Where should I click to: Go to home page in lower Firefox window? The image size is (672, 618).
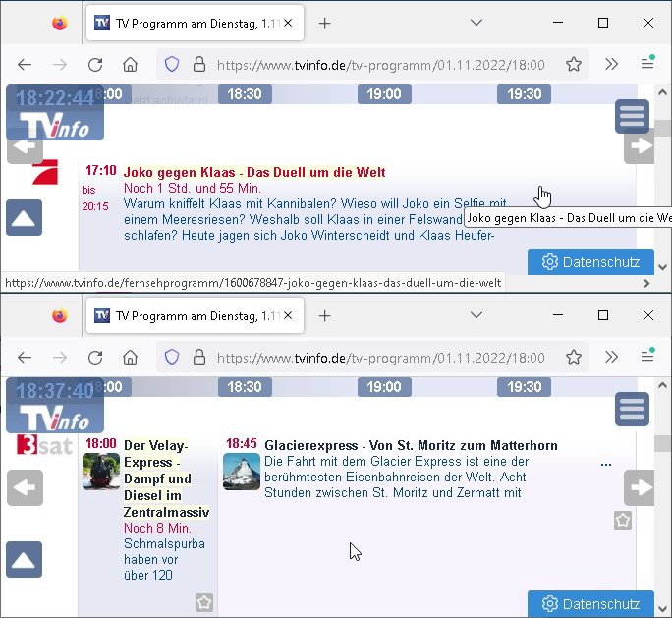click(131, 358)
